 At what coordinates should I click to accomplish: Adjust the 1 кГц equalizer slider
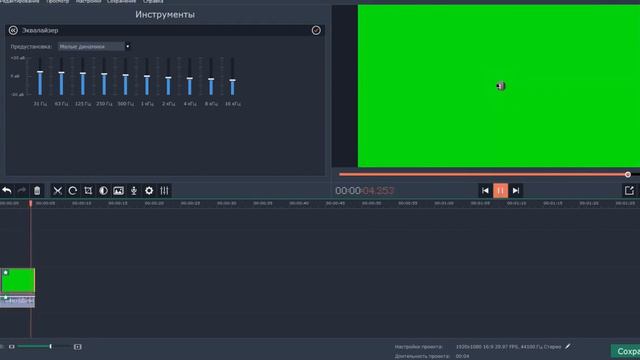(x=147, y=76)
